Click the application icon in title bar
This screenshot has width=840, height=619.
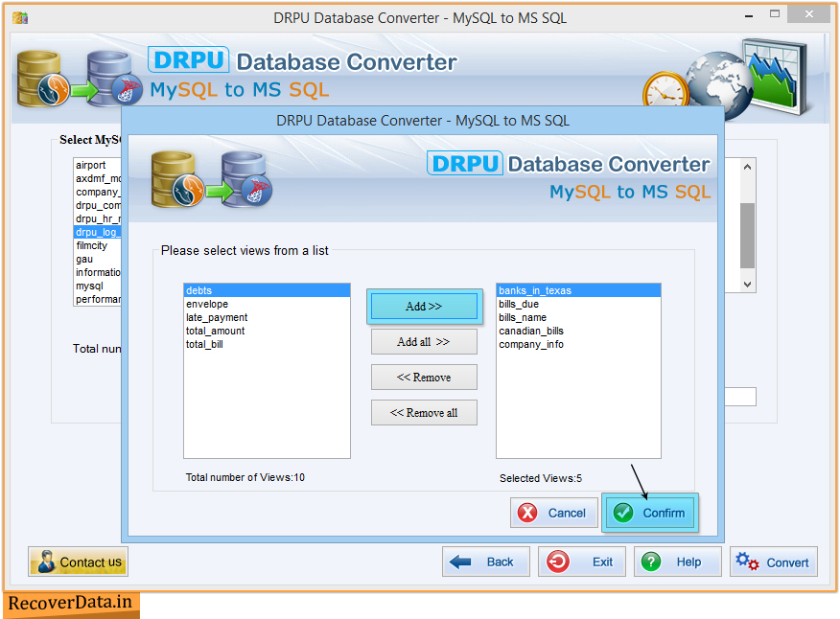coord(20,17)
